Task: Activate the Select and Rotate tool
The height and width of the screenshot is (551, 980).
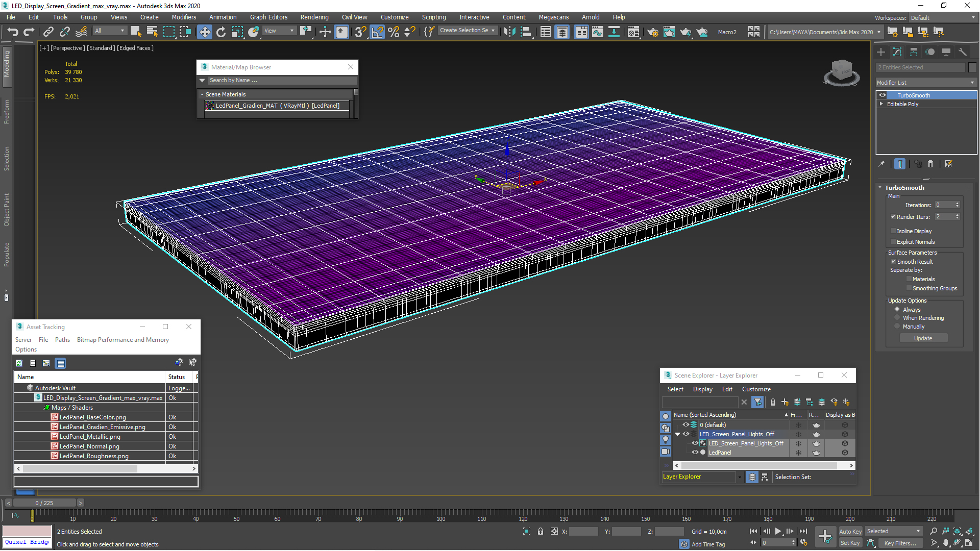Action: tap(221, 32)
